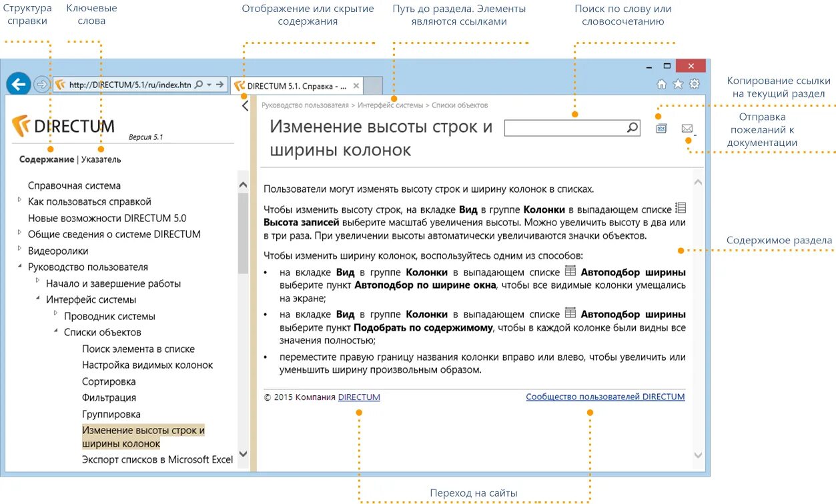Collapse the Списки объектов node
The height and width of the screenshot is (504, 836).
55,331
